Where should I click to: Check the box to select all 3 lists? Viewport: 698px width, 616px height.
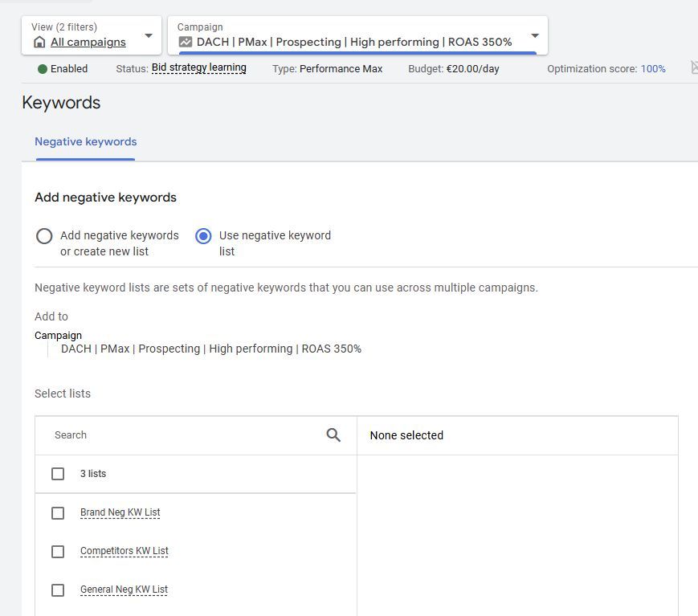57,473
